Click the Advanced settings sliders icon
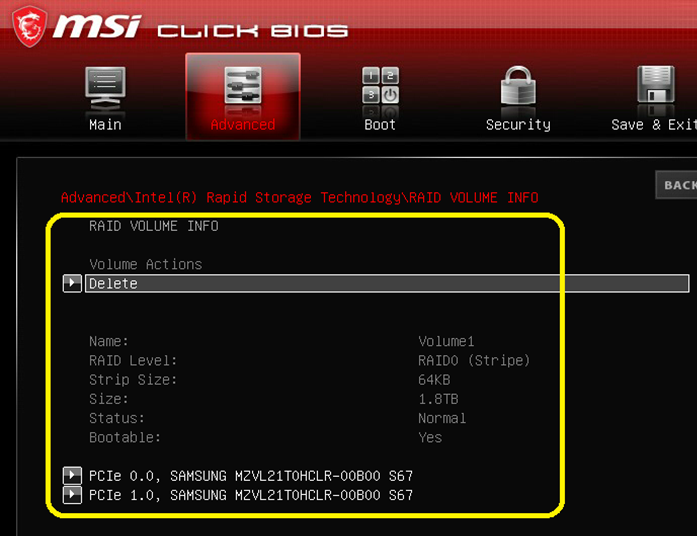Screen dimensions: 697x536 click(242, 86)
